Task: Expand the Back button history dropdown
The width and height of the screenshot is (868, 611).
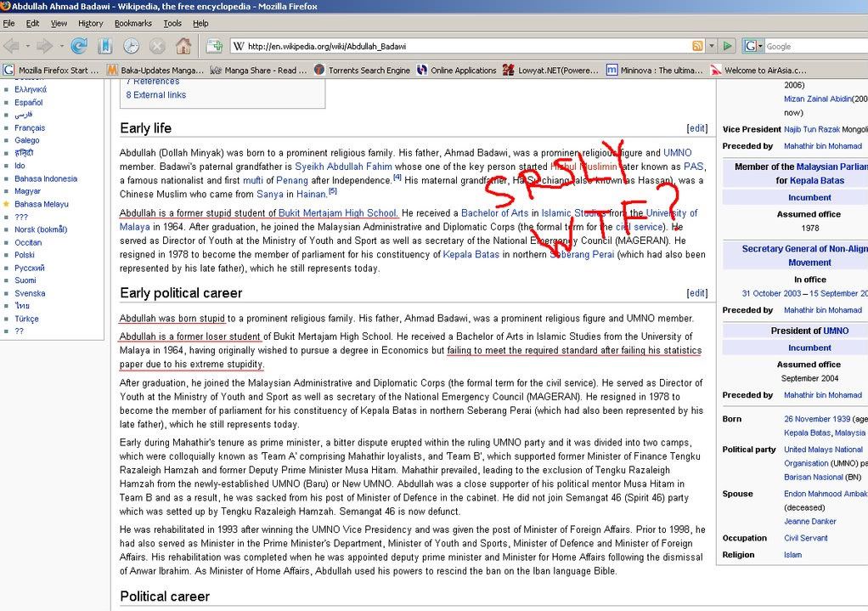Action: 25,46
